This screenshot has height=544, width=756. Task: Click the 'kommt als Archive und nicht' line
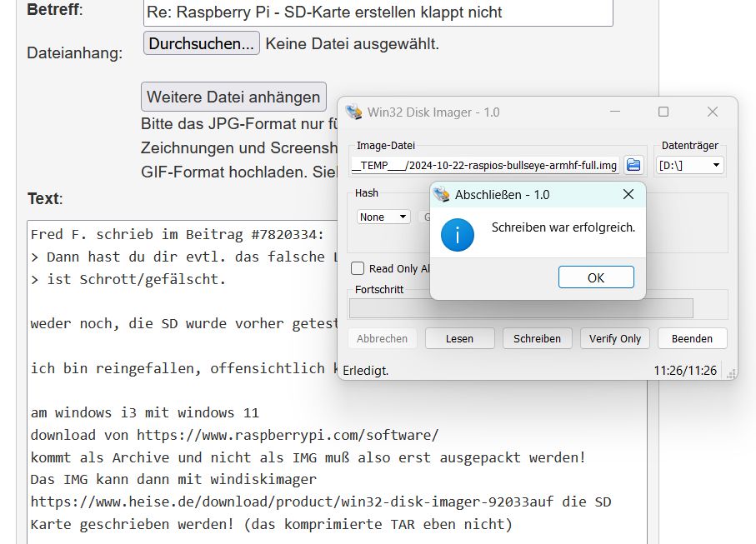308,457
